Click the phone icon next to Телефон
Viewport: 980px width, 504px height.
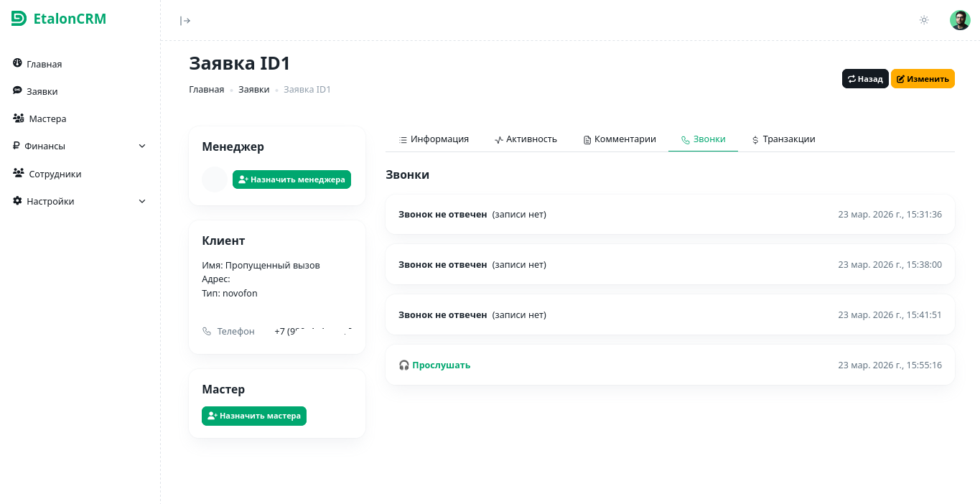(x=207, y=332)
